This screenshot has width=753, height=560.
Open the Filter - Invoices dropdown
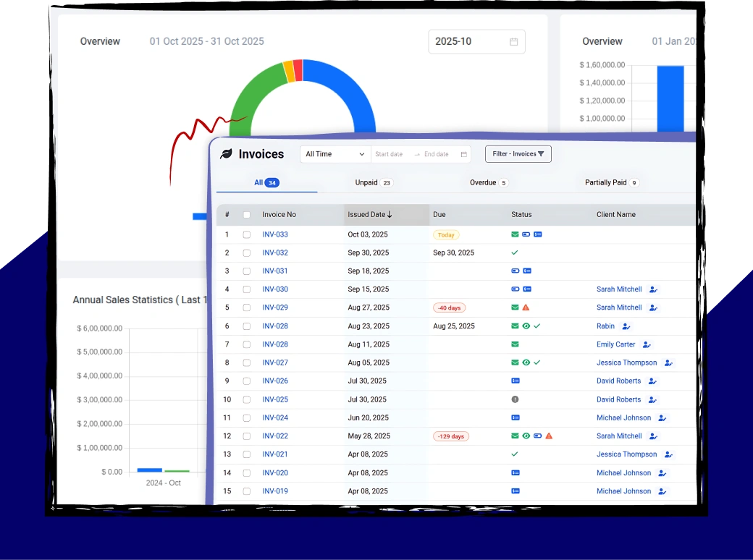point(518,153)
